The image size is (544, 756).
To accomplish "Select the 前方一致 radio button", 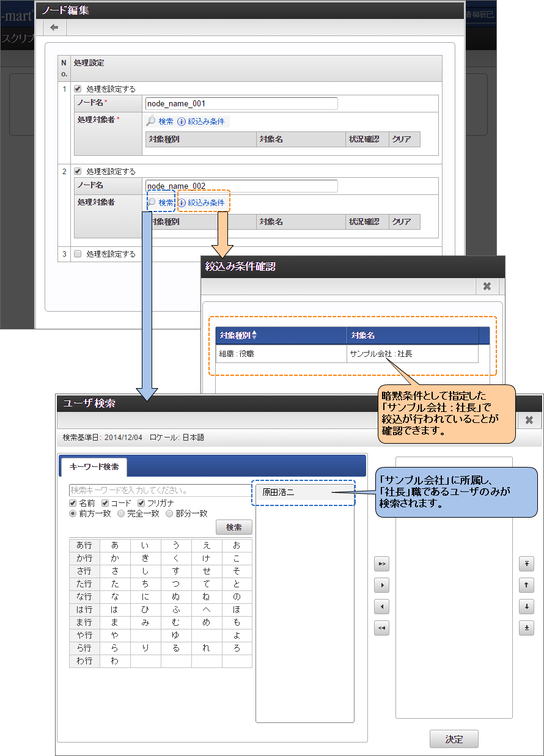I will point(73,514).
